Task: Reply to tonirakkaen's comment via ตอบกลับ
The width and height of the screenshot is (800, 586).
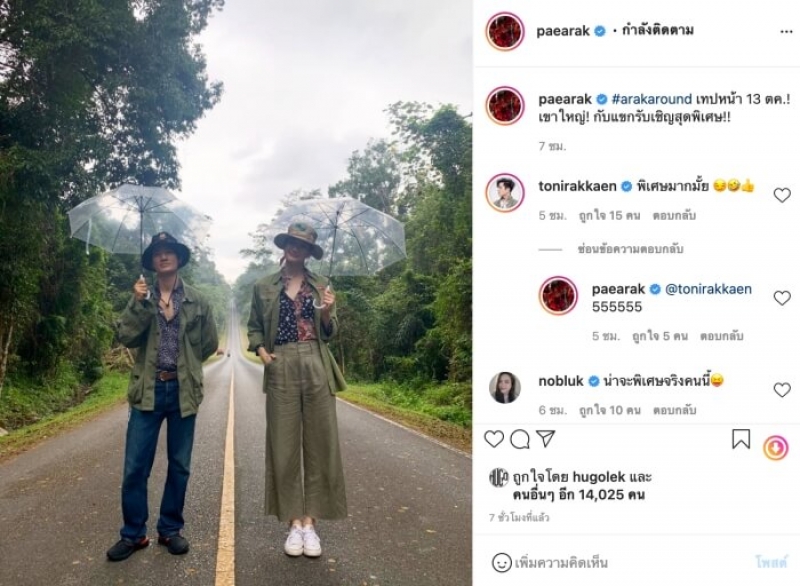Action: (x=674, y=216)
